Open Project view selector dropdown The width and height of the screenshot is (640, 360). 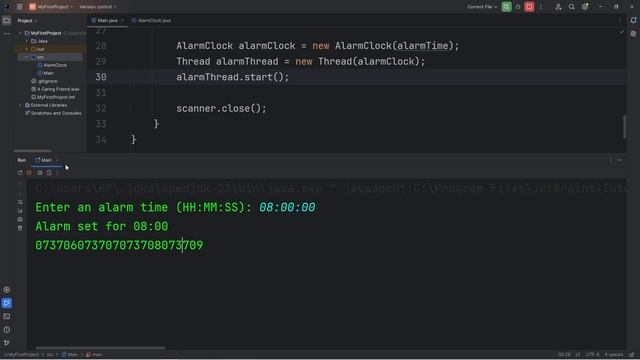(27, 20)
